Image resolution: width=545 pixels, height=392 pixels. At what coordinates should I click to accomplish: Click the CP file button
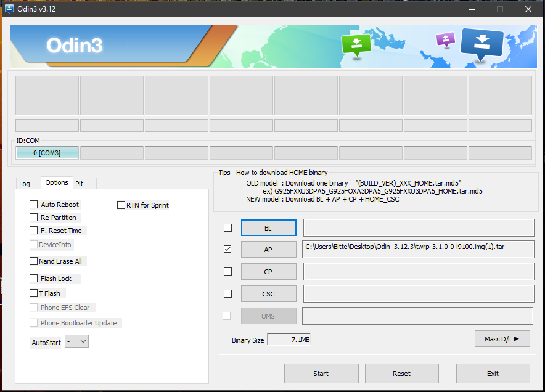coord(269,272)
